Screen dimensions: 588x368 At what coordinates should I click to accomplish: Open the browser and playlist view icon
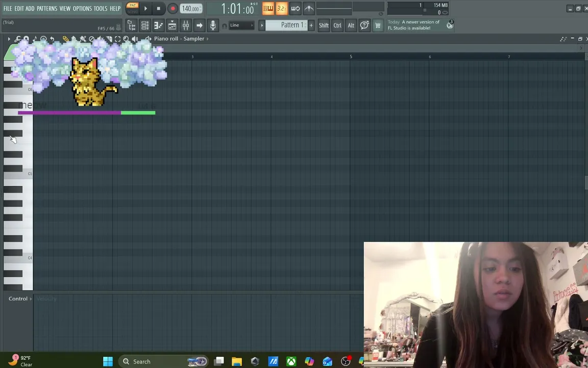tap(131, 25)
